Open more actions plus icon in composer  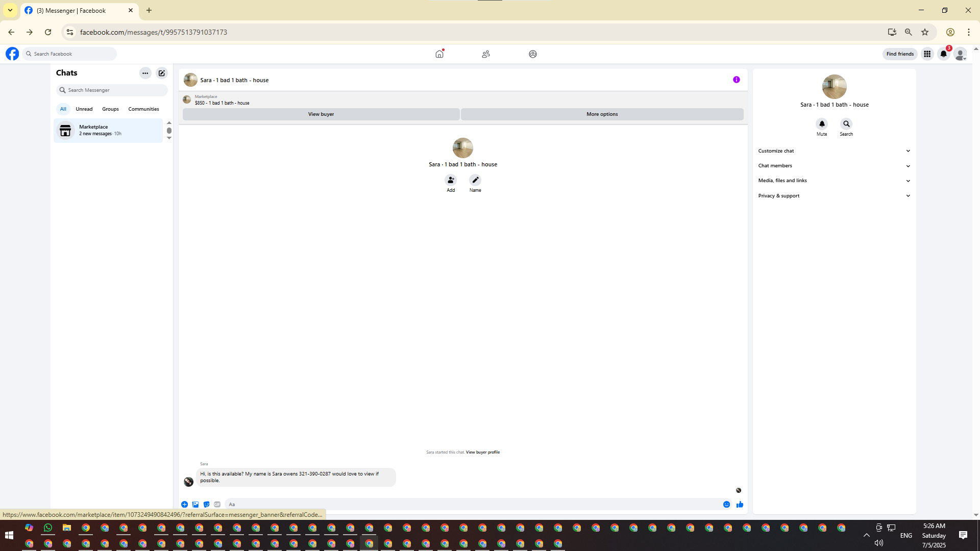(x=184, y=504)
